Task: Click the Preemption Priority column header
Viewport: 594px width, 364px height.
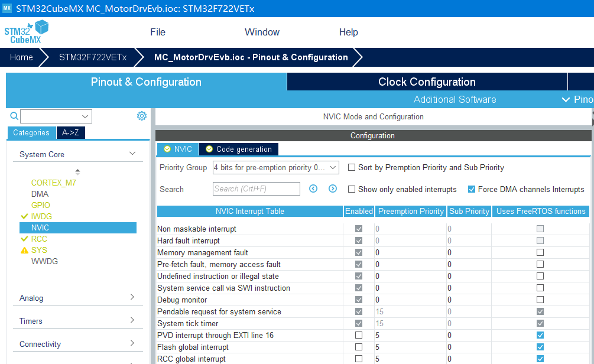Action: click(x=411, y=212)
